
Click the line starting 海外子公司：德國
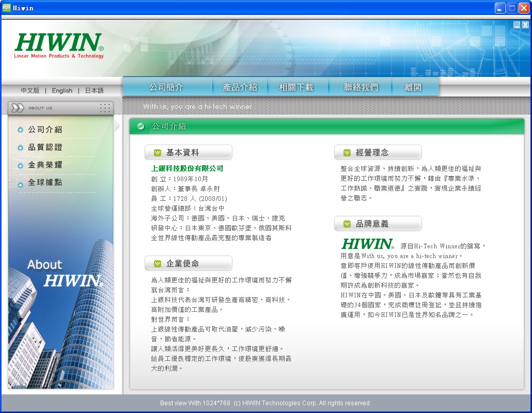(218, 218)
